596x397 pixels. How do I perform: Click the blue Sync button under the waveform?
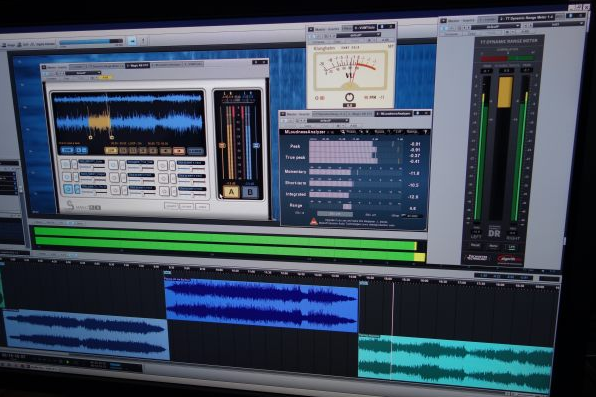[x=67, y=150]
